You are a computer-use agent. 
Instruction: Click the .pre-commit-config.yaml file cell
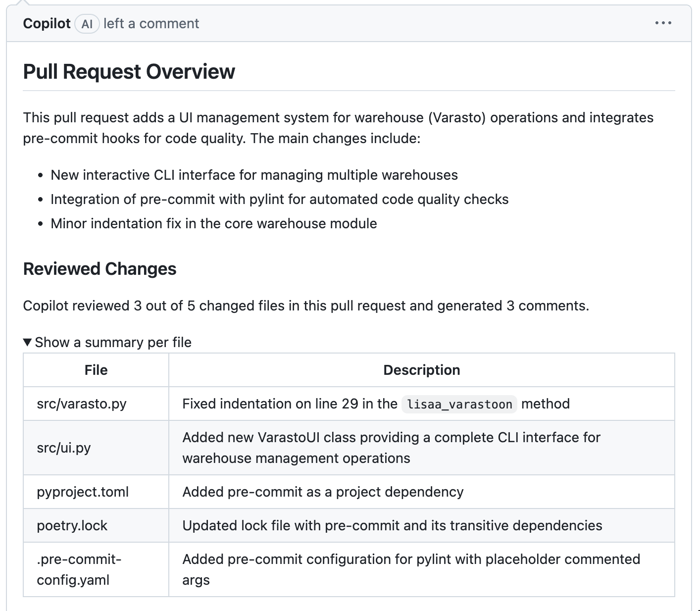point(79,569)
